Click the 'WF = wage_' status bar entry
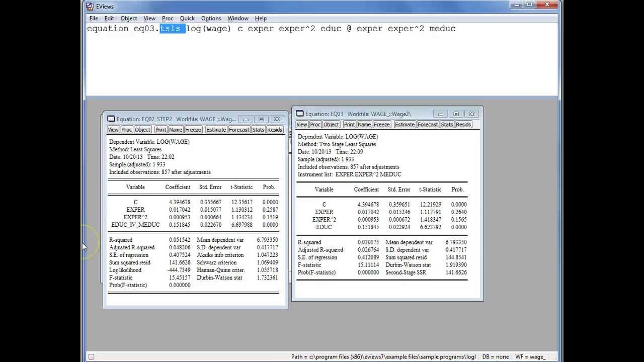644x362 pixels. coord(530,357)
